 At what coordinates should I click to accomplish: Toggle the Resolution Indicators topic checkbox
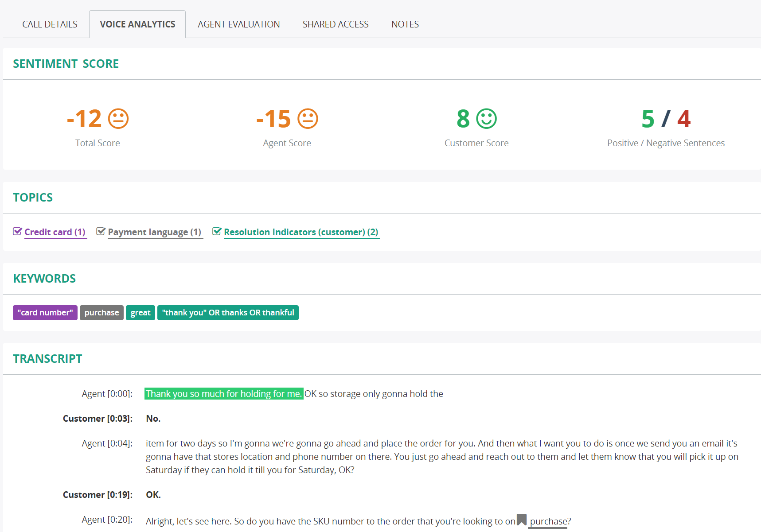(217, 232)
